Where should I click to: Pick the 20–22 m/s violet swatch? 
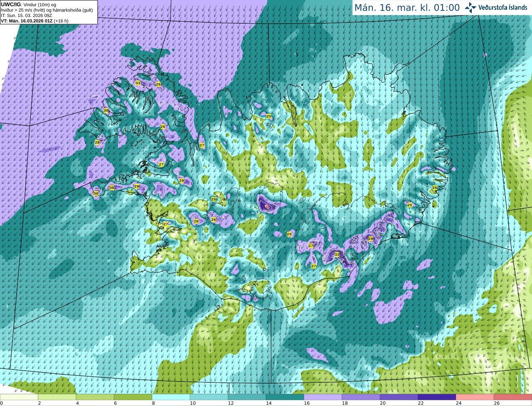coord(399,397)
